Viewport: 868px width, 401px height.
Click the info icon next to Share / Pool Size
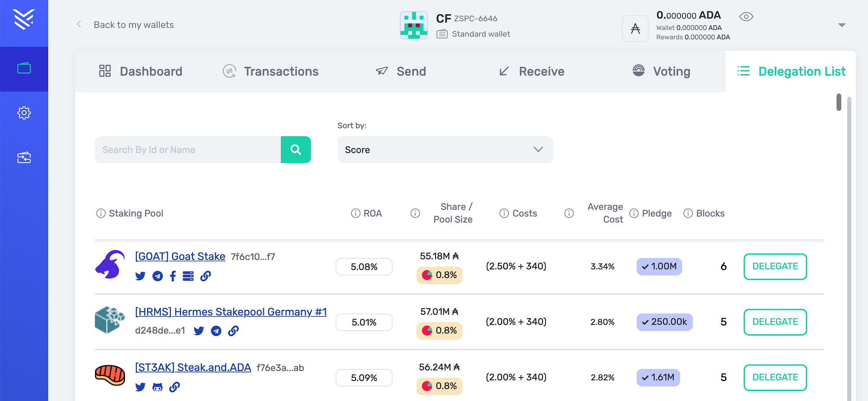point(415,213)
